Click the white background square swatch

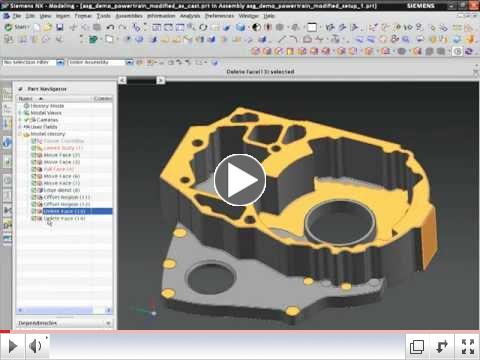point(312,27)
